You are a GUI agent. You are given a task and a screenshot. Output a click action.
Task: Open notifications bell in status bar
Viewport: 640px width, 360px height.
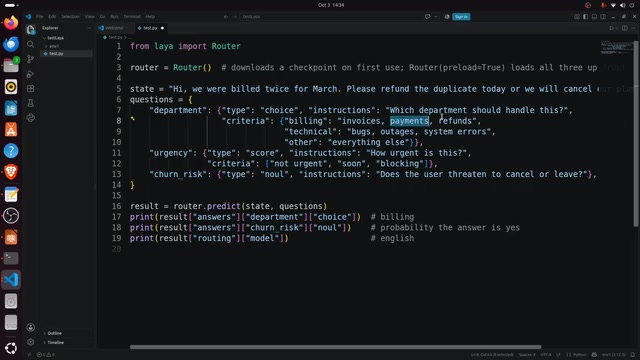tap(633, 355)
